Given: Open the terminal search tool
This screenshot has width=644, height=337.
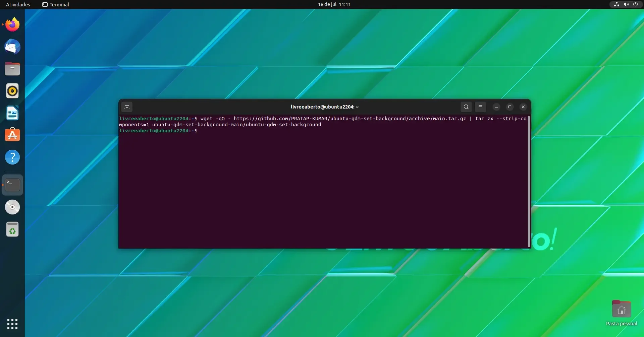Looking at the screenshot, I should pos(466,107).
